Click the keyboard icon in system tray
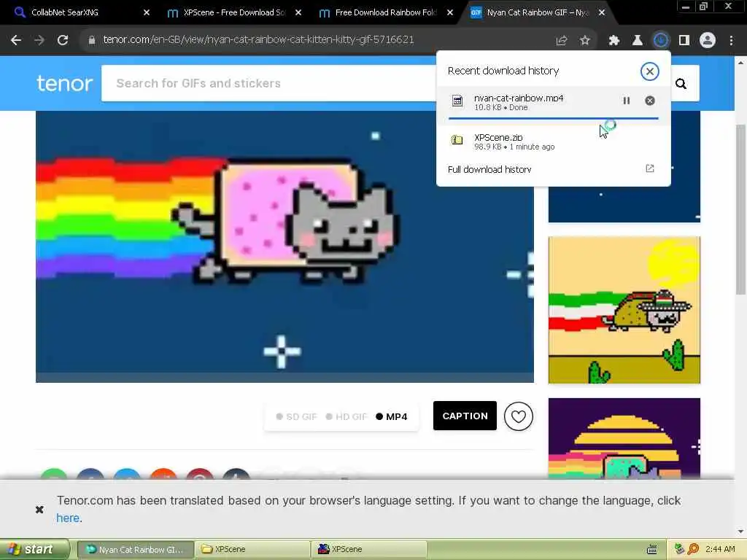 coord(652,550)
